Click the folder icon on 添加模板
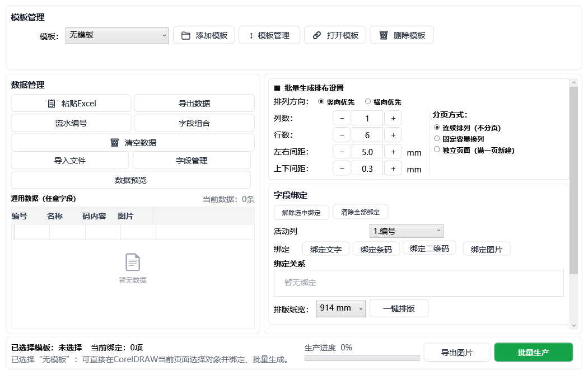The width and height of the screenshot is (588, 375). pos(185,36)
